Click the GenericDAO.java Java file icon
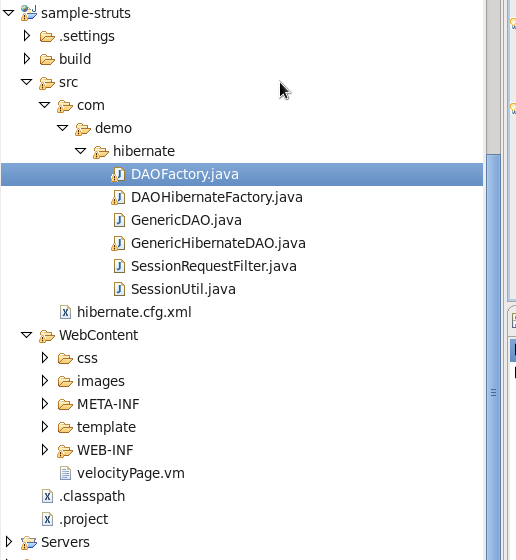 point(119,220)
